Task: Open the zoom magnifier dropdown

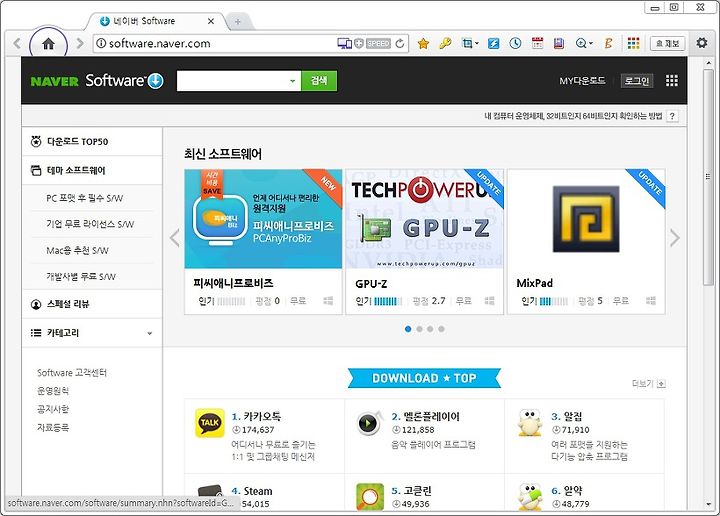Action: click(x=584, y=44)
